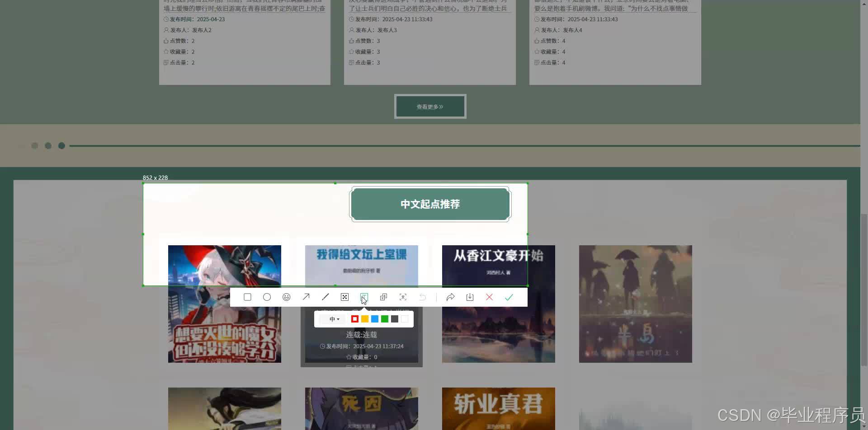The image size is (868, 430).
Task: Select the arrow drawing tool
Action: 306,297
